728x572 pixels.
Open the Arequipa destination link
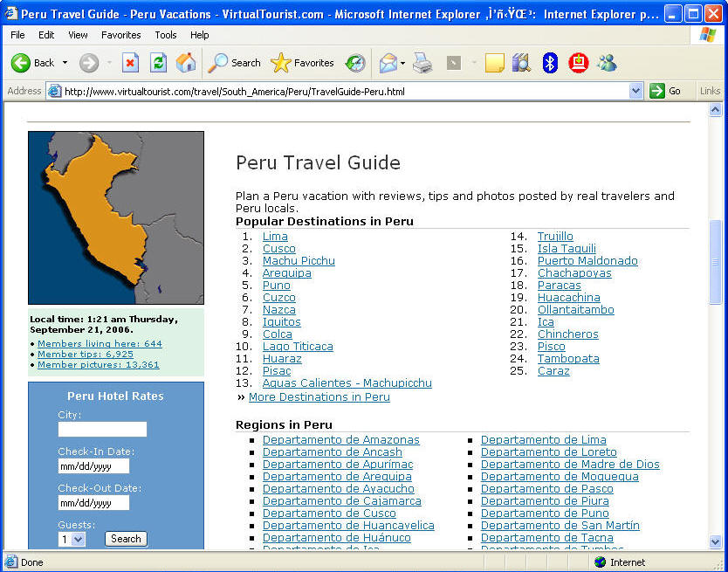(x=287, y=272)
